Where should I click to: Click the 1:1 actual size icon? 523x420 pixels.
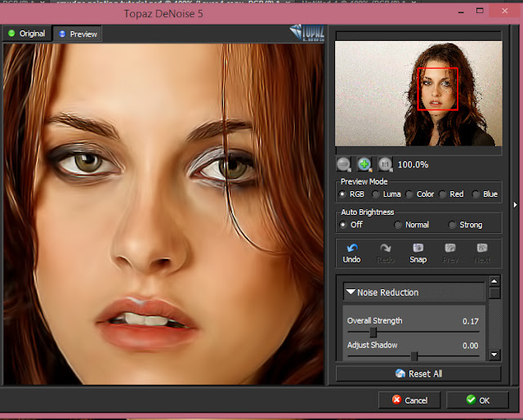coord(385,164)
